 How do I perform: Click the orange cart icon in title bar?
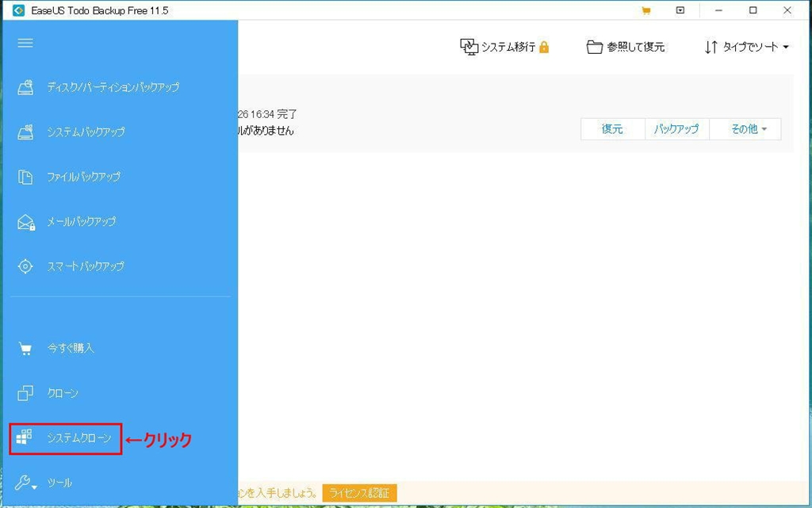(x=645, y=10)
